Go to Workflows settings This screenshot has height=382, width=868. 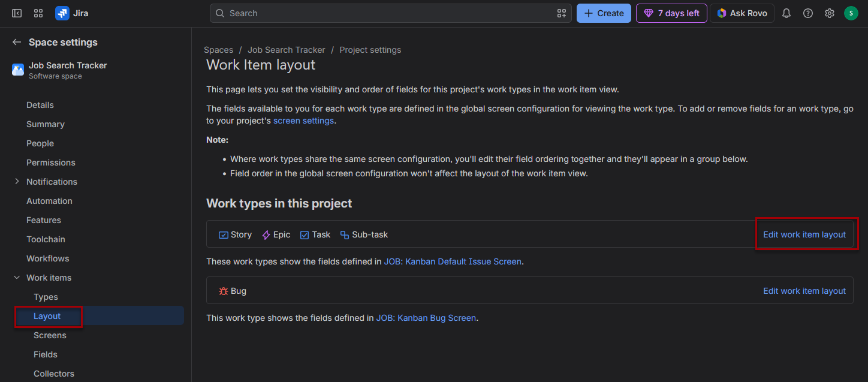[48, 258]
